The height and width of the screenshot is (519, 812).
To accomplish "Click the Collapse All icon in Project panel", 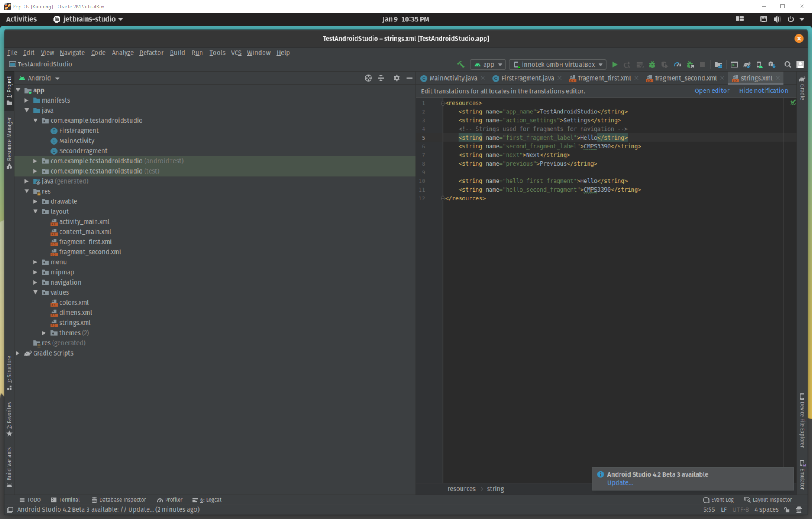I will (x=381, y=78).
